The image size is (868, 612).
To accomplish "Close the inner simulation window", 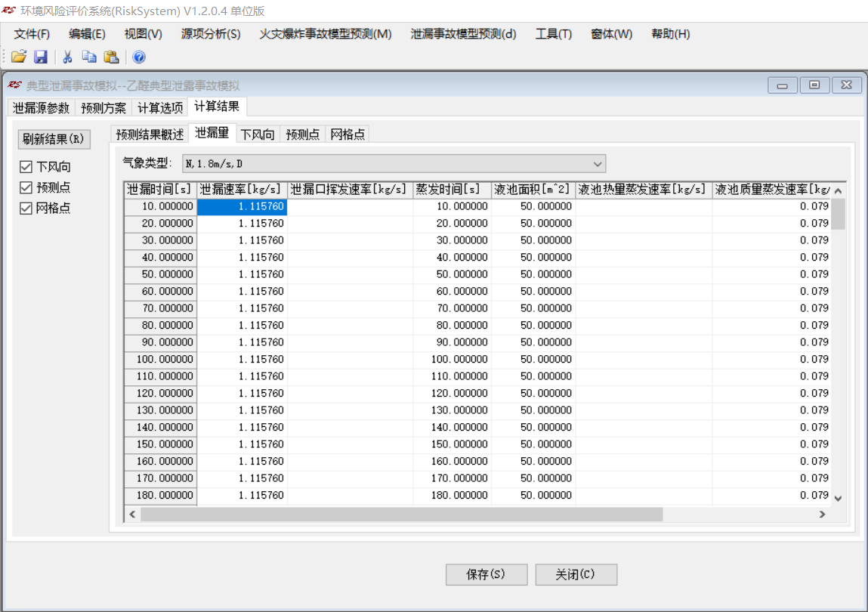I will click(846, 85).
